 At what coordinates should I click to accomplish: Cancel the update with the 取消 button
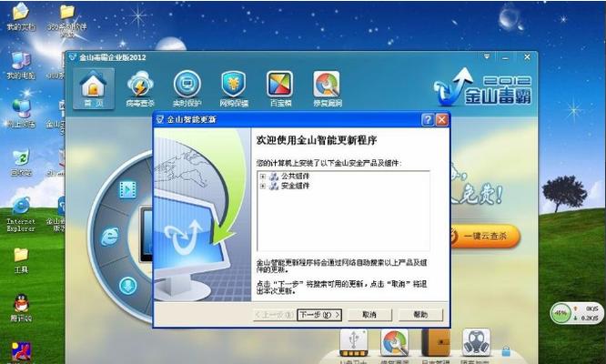[x=369, y=315]
